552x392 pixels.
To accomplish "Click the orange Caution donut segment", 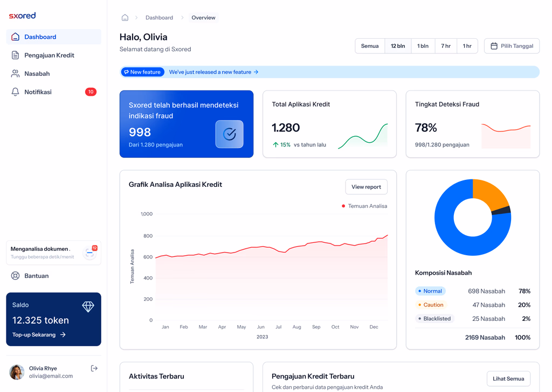I will 489,194.
